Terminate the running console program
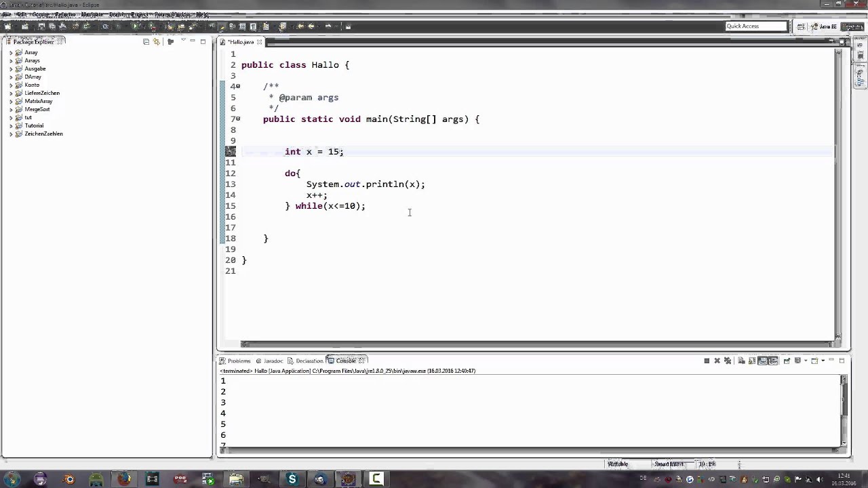Image resolution: width=868 pixels, height=488 pixels. (x=707, y=361)
